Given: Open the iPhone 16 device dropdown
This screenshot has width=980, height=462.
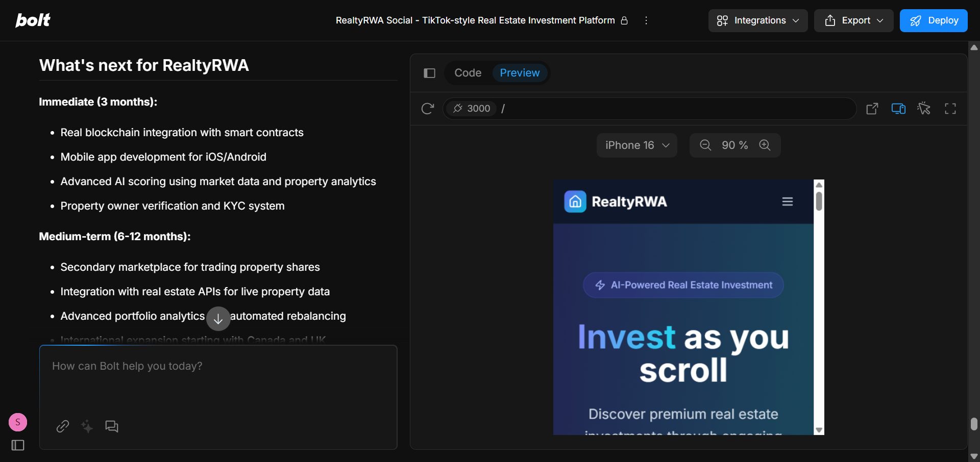Looking at the screenshot, I should pos(637,145).
